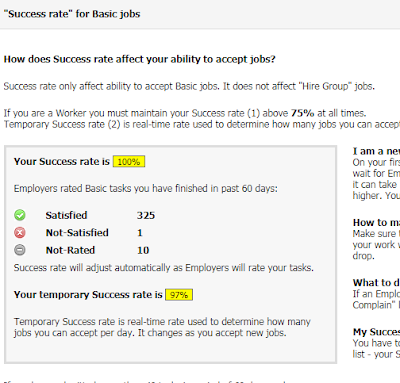Click the green Satisfied checkmark icon
The width and height of the screenshot is (400, 383).
click(x=20, y=215)
